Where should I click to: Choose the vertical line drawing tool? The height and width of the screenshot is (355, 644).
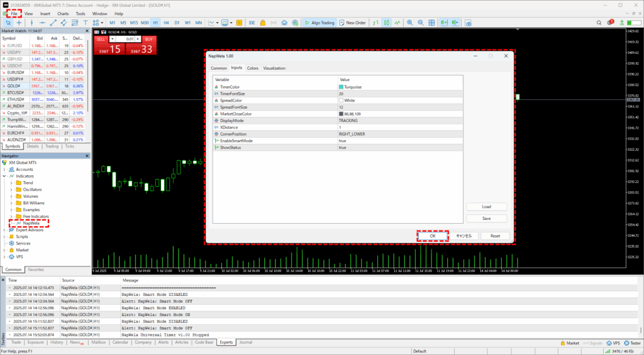[31, 23]
